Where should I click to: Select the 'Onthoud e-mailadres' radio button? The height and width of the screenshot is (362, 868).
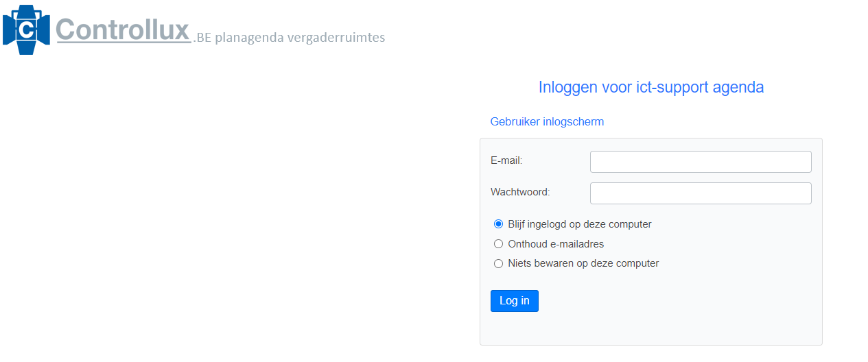pyautogui.click(x=499, y=244)
